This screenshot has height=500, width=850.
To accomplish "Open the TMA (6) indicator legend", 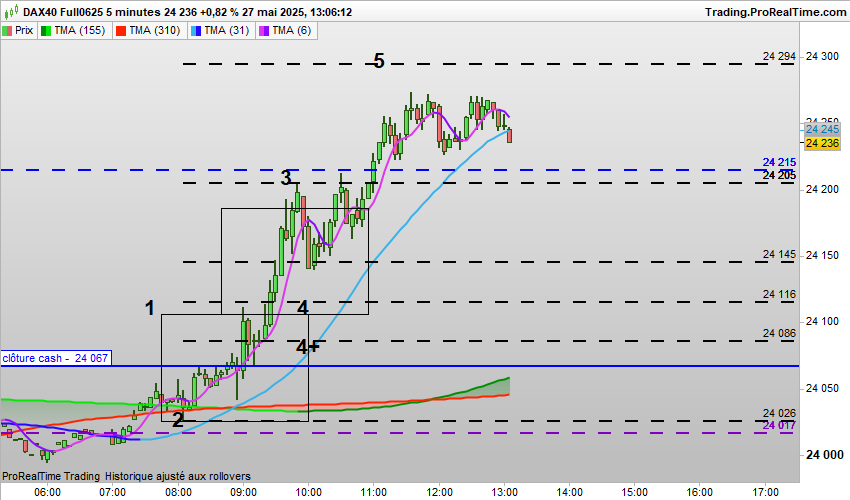I will tap(286, 30).
